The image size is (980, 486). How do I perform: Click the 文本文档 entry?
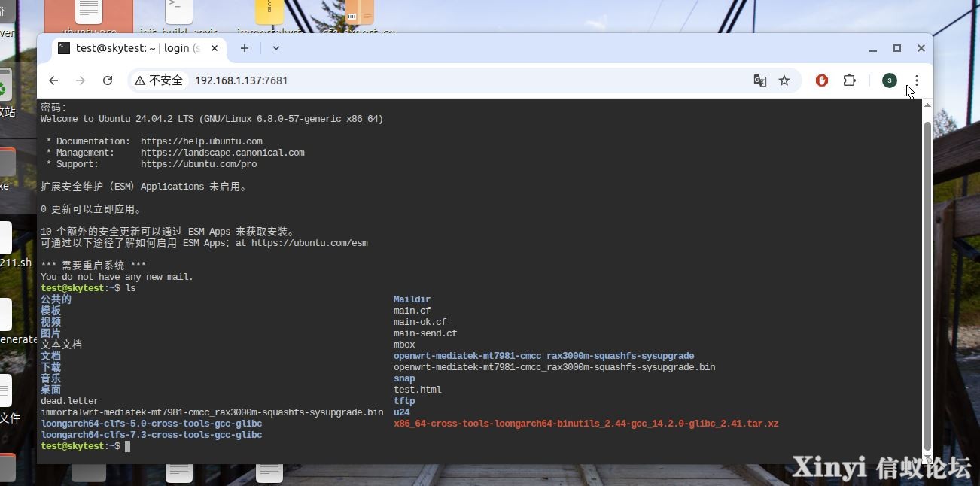tap(61, 345)
